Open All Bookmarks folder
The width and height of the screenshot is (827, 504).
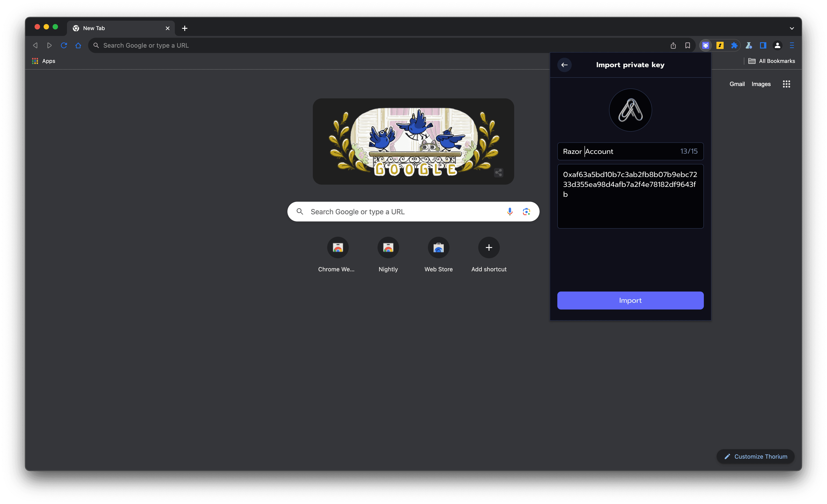(x=772, y=61)
